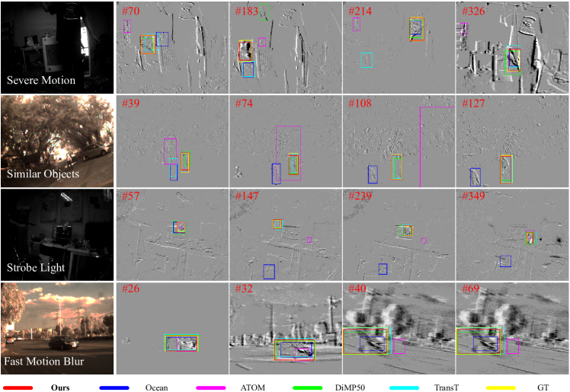Screen dimensions: 570x392
Task: Select event frame #32
Action: [286, 329]
